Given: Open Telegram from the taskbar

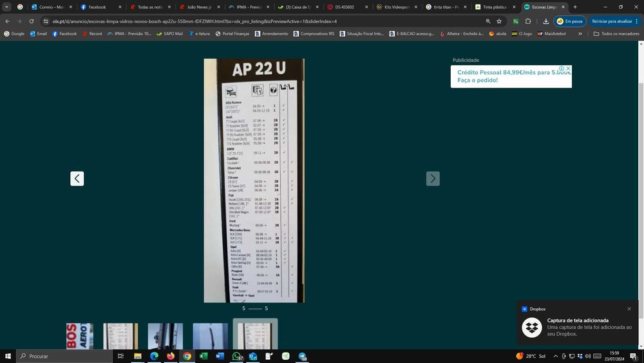Looking at the screenshot, I should (x=302, y=356).
